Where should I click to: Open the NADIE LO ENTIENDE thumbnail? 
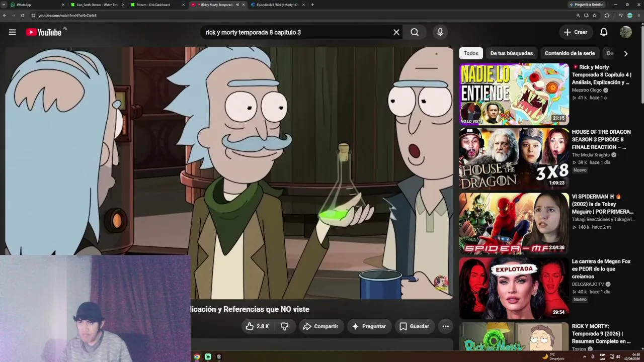[514, 94]
